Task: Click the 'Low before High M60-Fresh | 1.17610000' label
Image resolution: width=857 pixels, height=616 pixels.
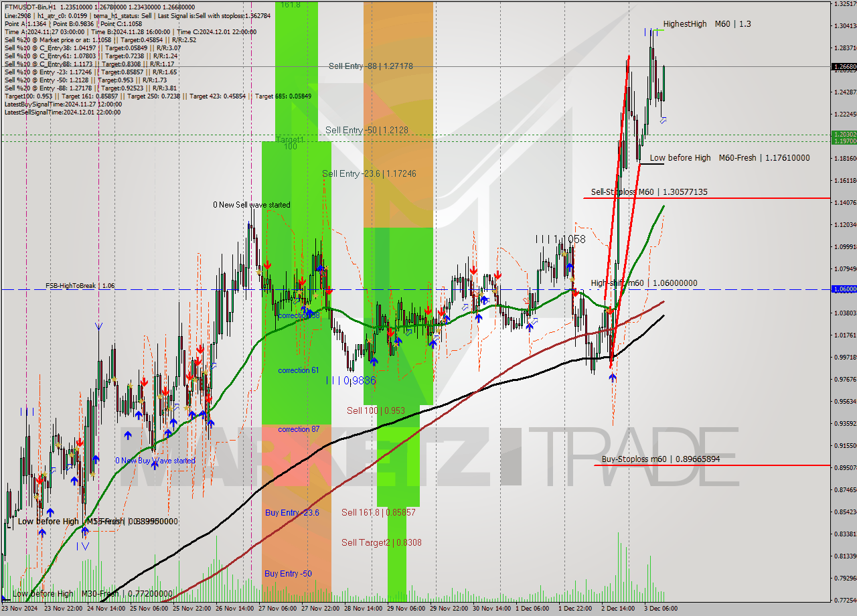Action: [x=730, y=158]
